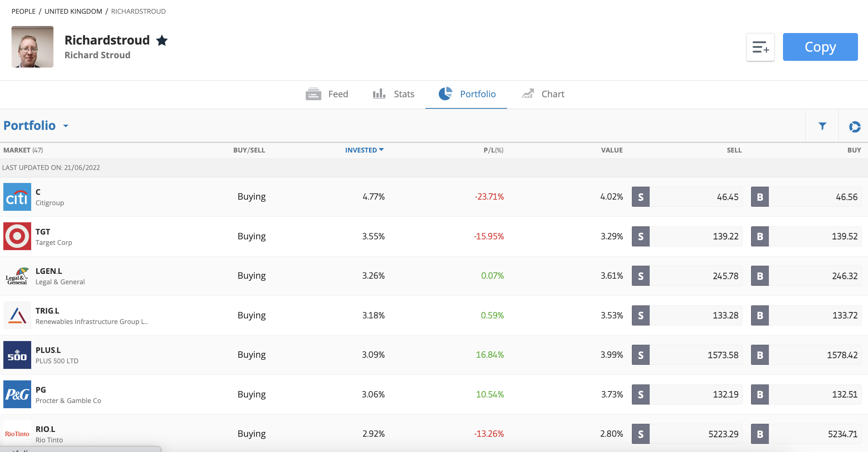Click the S sell icon for Target Corp
This screenshot has height=452, width=868.
[641, 236]
